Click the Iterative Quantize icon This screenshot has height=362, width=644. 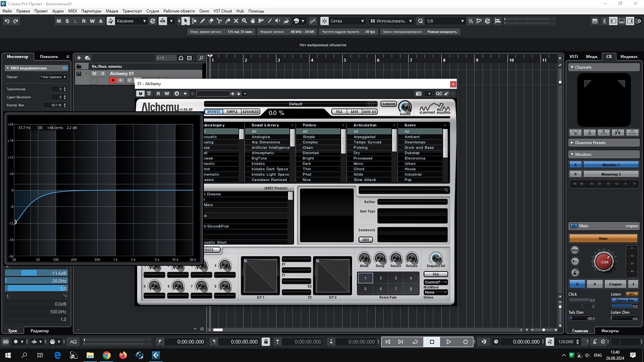coord(471,21)
